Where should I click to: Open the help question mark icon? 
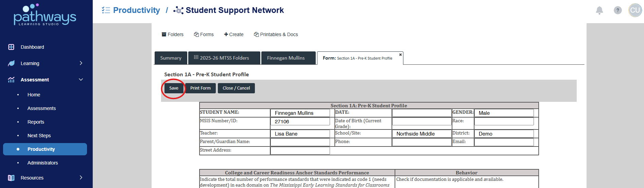(618, 10)
